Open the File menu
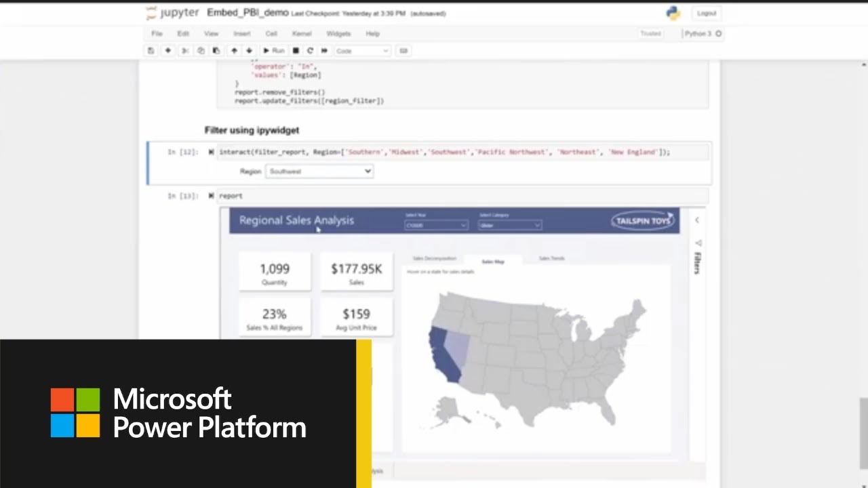This screenshot has height=488, width=868. 157,33
